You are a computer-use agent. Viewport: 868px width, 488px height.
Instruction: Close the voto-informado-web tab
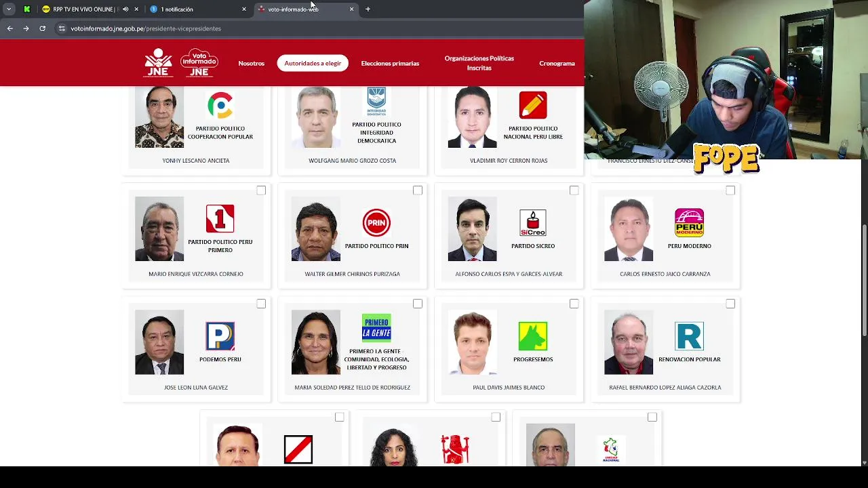pyautogui.click(x=351, y=9)
